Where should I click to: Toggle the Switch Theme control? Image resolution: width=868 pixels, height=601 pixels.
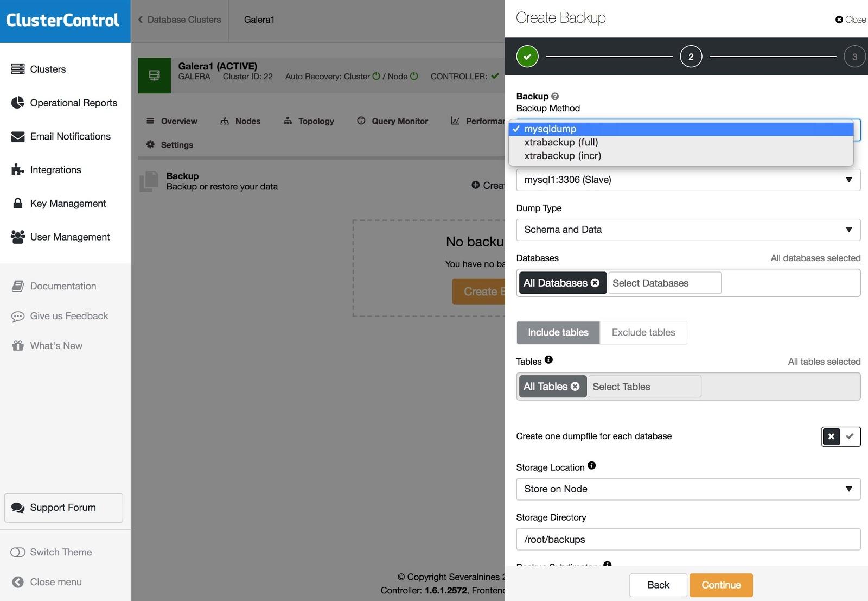(x=18, y=552)
